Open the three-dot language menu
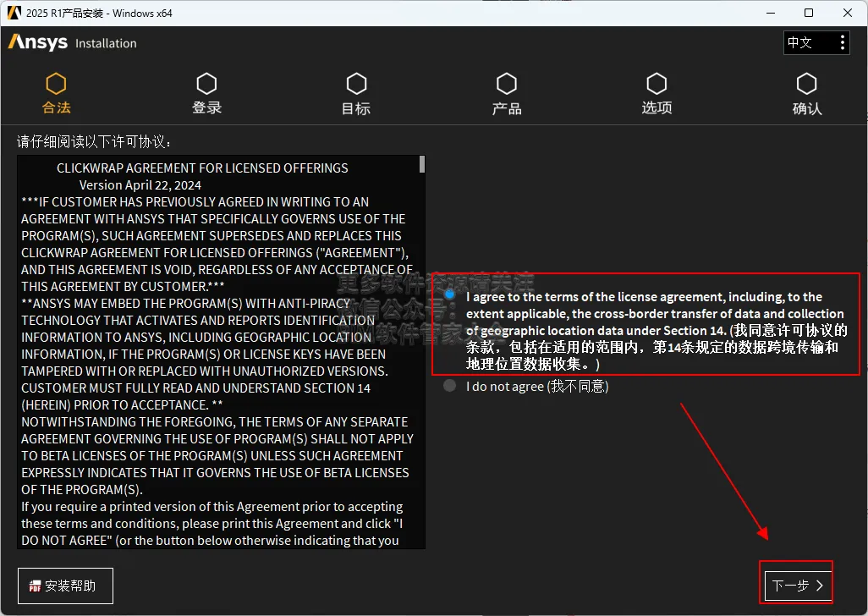The width and height of the screenshot is (868, 616). point(842,42)
